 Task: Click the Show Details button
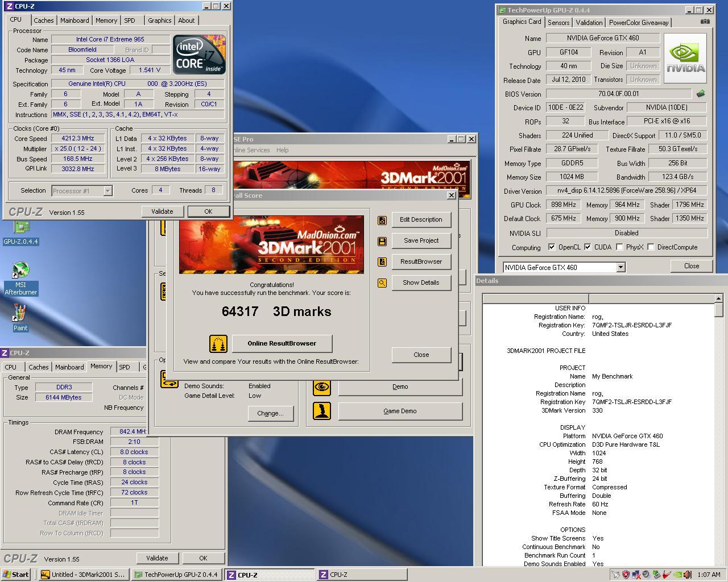click(421, 282)
